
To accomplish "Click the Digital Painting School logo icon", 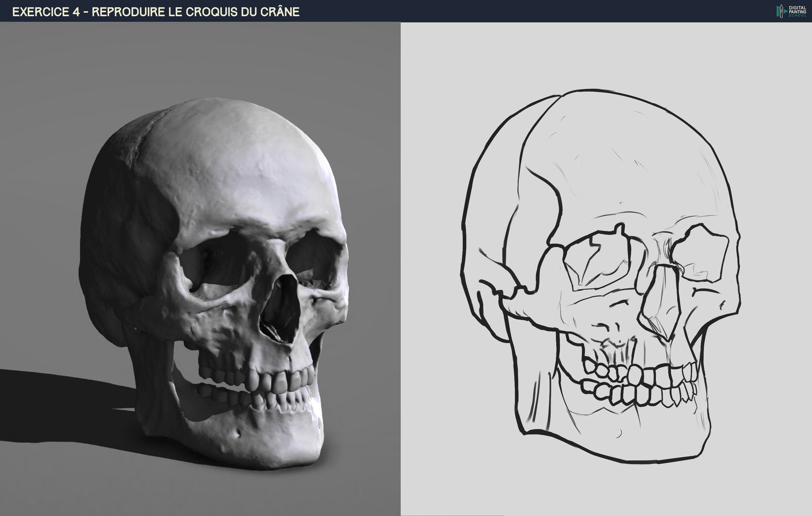I will pyautogui.click(x=782, y=11).
